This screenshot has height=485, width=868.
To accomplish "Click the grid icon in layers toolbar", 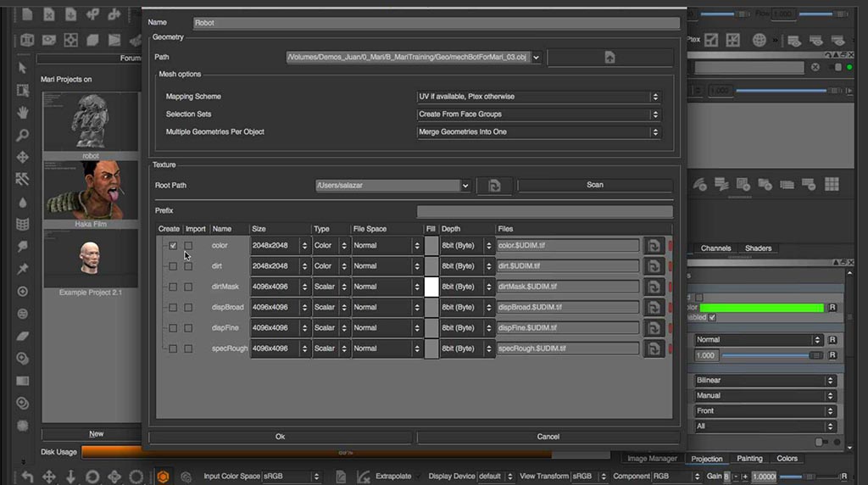I will (x=832, y=184).
